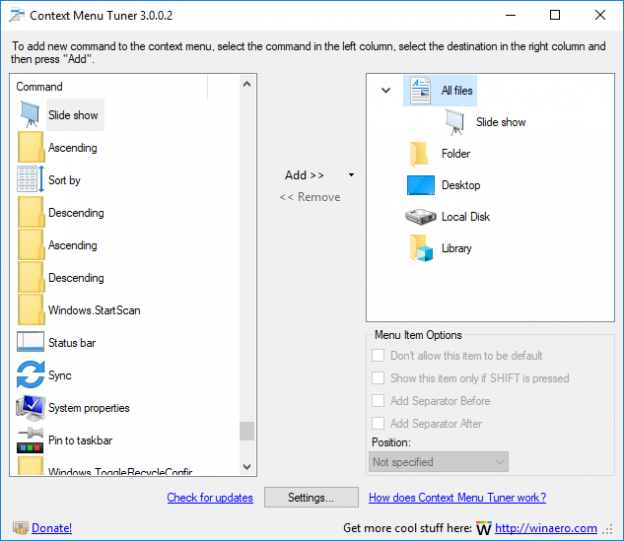Check Don't allow this item to be default
The height and width of the screenshot is (541, 624).
378,355
